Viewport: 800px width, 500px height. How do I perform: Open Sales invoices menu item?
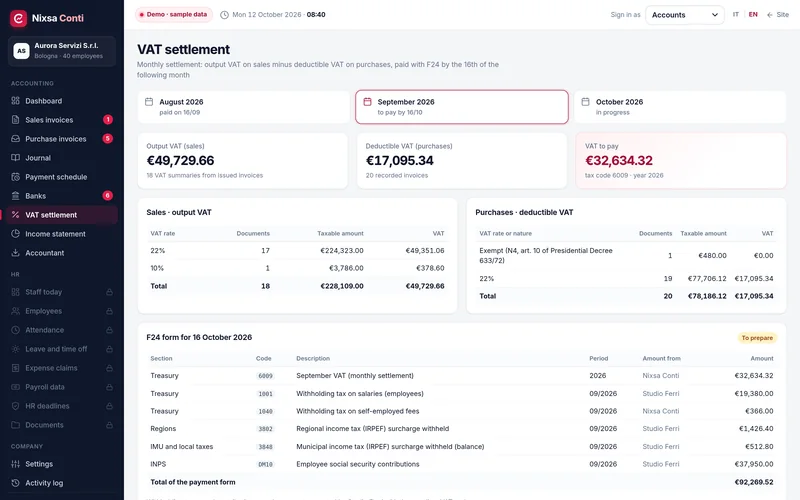(61, 120)
